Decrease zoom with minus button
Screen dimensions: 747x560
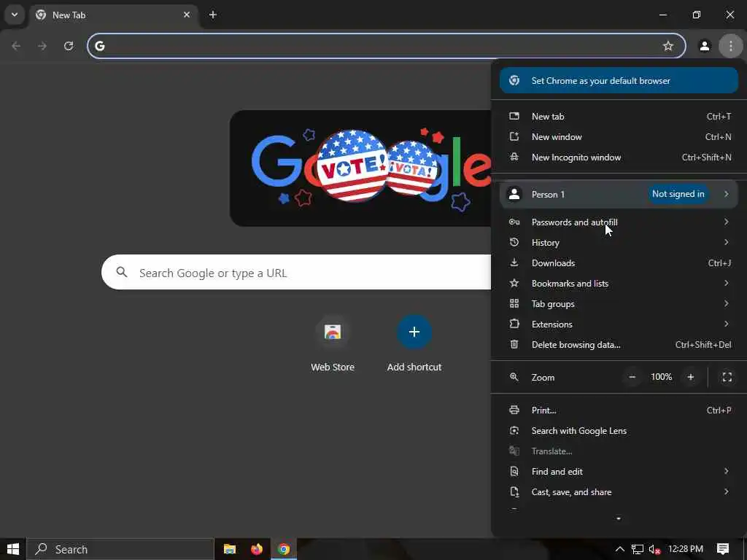point(632,377)
